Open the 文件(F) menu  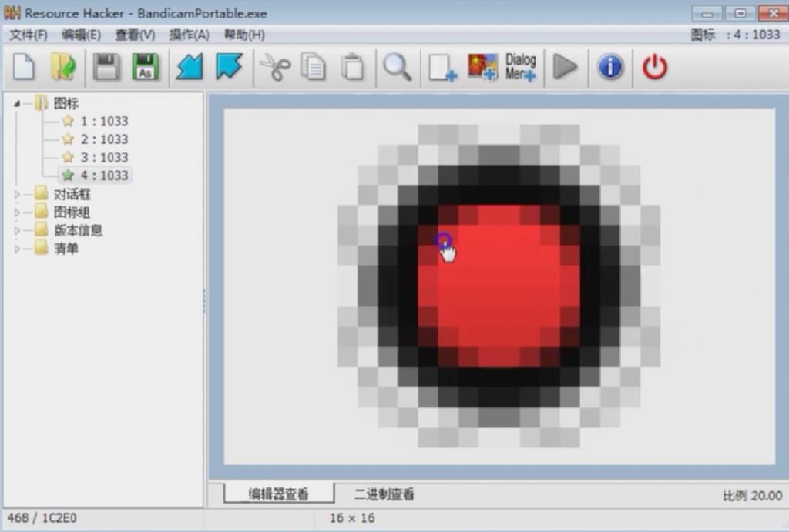pos(29,35)
